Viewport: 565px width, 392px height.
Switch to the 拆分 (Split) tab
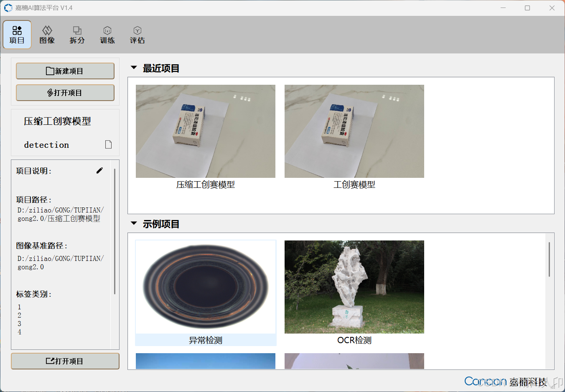pos(77,35)
